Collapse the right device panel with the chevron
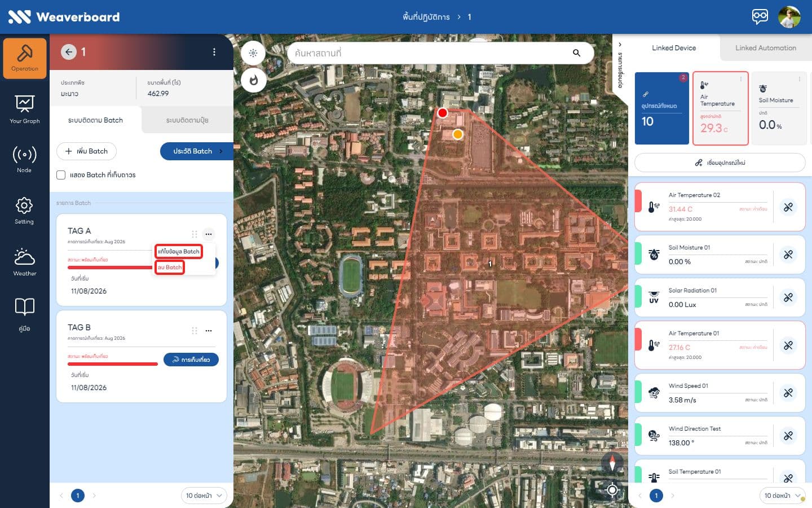Image resolution: width=812 pixels, height=508 pixels. (620, 45)
